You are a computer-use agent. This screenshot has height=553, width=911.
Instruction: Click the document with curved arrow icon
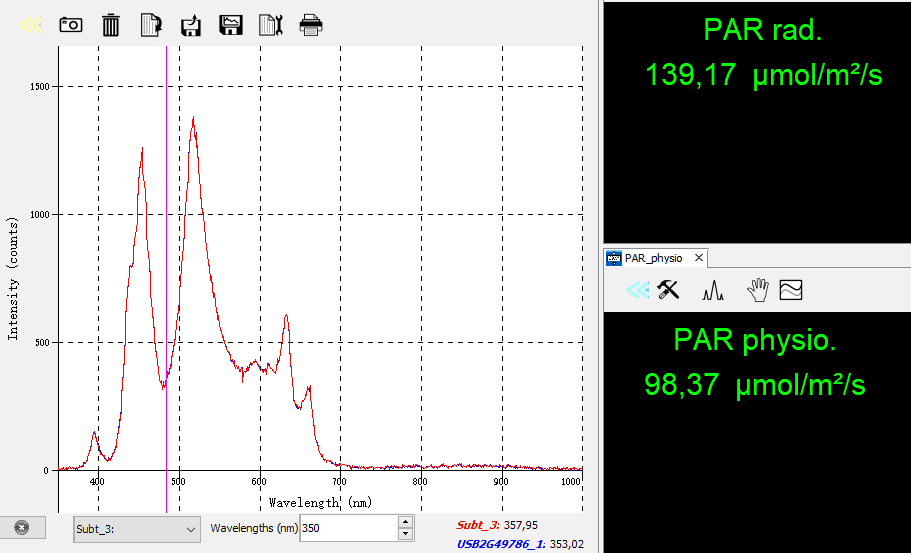151,25
